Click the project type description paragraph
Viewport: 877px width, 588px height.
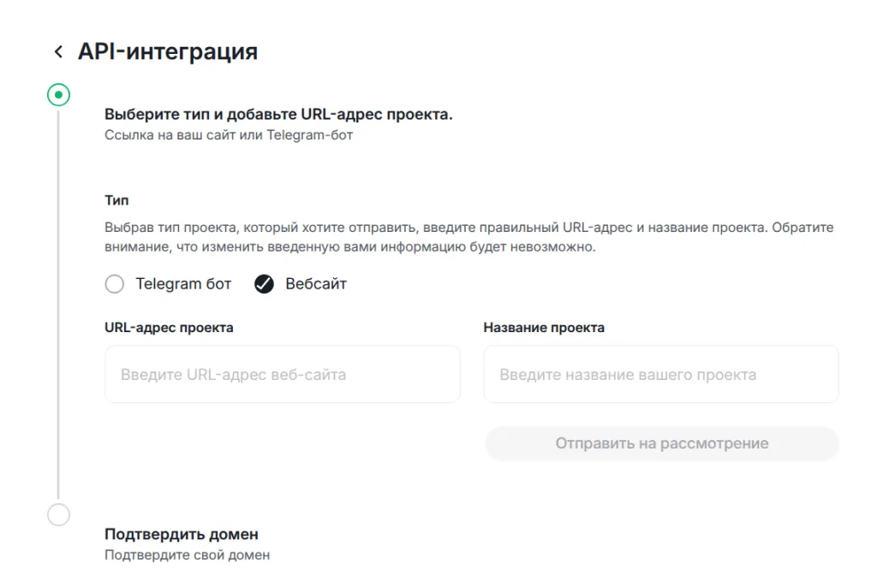(468, 237)
